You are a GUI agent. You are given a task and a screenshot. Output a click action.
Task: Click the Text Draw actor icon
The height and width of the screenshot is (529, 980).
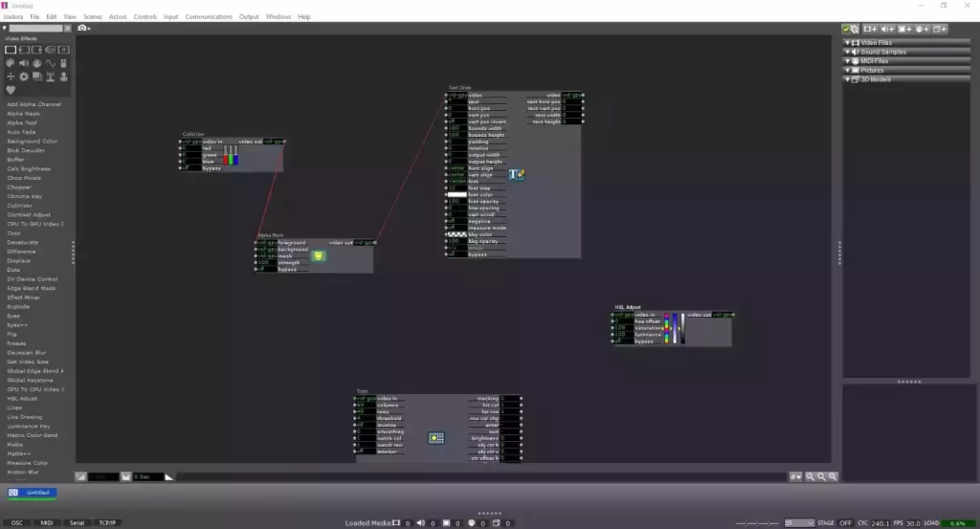(516, 174)
